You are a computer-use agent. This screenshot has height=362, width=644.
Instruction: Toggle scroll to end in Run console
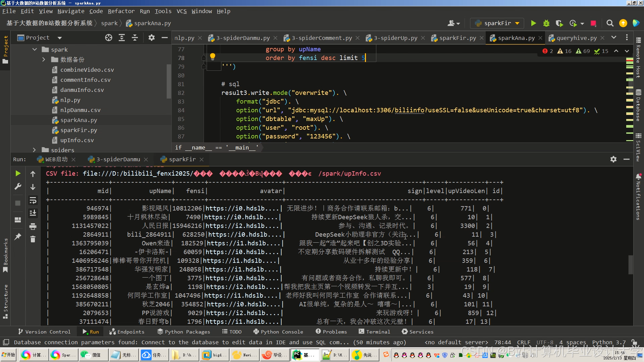(33, 213)
